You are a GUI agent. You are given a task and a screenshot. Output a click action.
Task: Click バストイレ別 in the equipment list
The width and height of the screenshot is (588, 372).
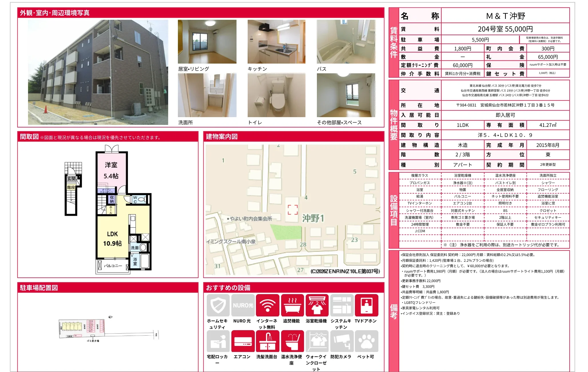505,183
